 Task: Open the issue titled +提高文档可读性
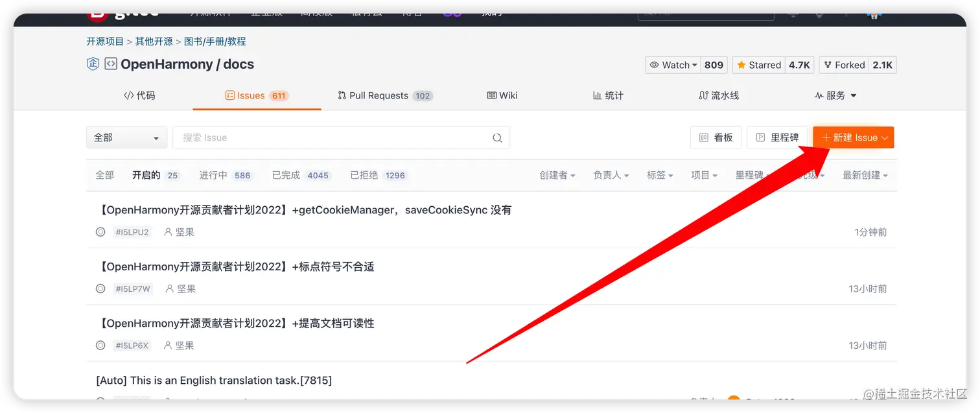tap(235, 324)
